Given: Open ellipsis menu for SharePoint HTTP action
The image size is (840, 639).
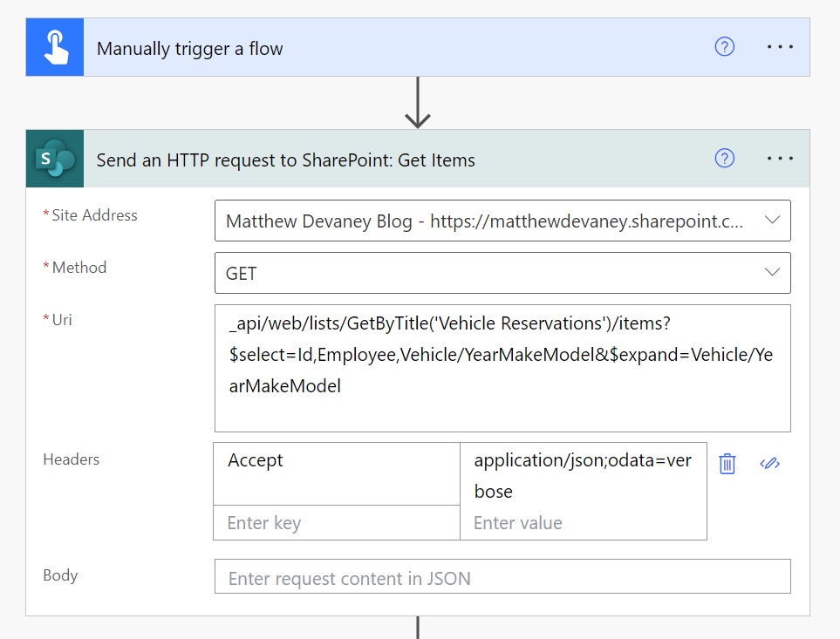Looking at the screenshot, I should (780, 159).
